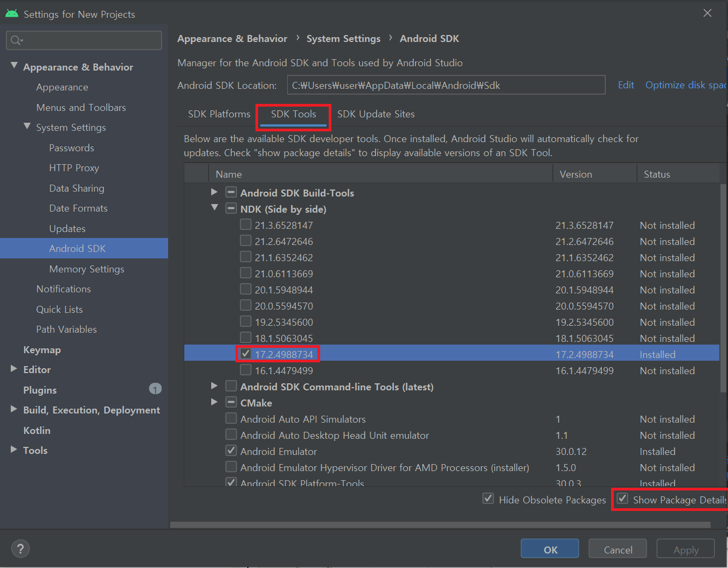728x568 pixels.
Task: Uncheck Android Emulator checkbox
Action: 231,450
